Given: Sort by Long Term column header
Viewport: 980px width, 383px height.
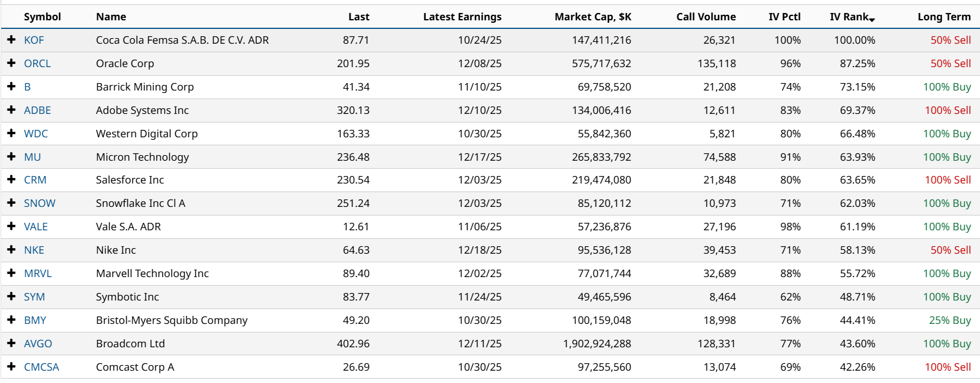Looking at the screenshot, I should coord(944,17).
